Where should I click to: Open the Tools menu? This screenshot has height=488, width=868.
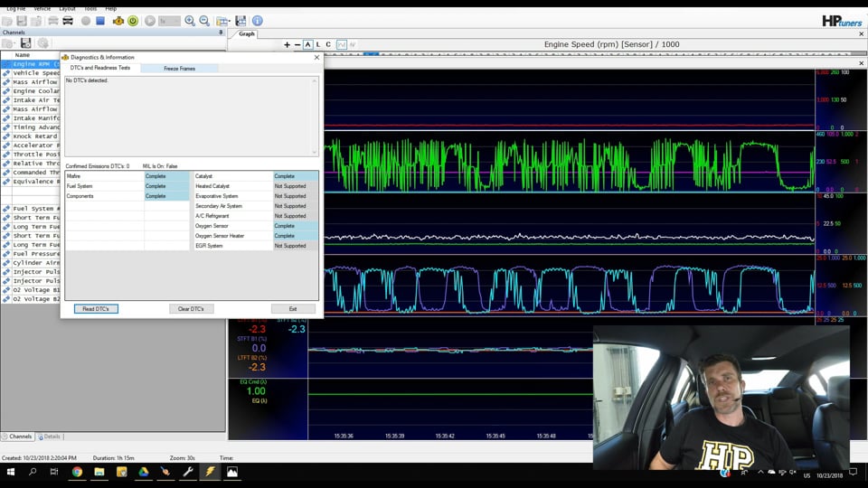[x=90, y=8]
